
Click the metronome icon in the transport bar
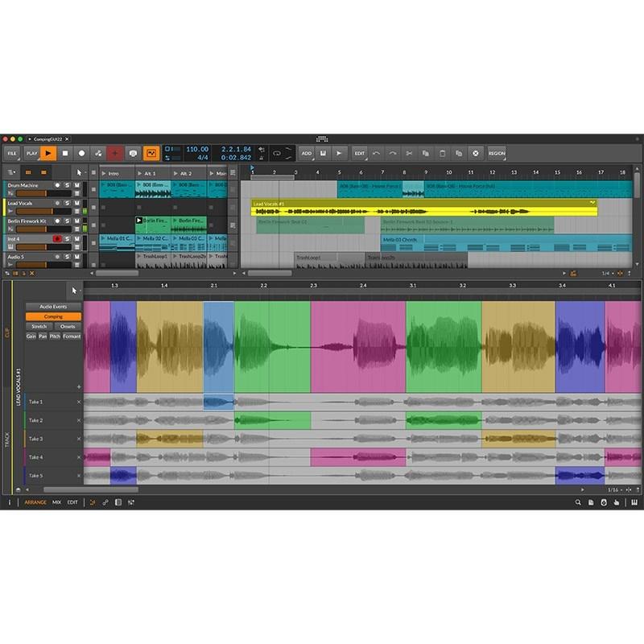point(134,153)
